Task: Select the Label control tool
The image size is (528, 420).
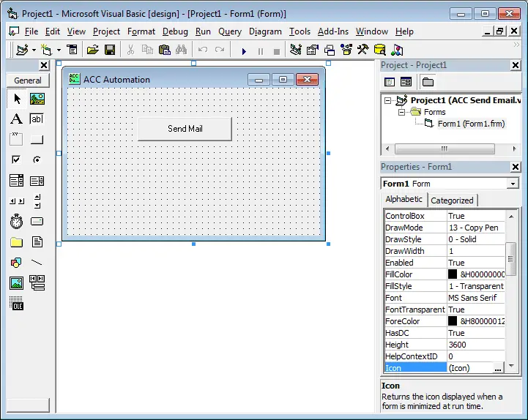Action: tap(17, 119)
